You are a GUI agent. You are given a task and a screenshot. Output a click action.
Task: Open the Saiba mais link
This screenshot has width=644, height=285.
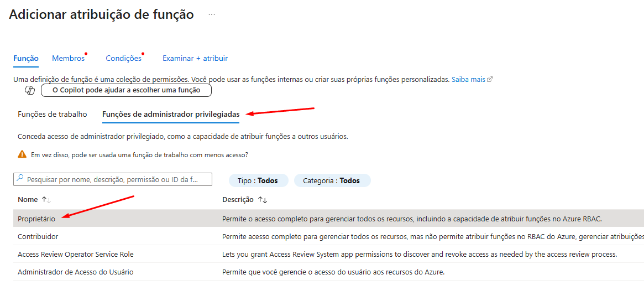[468, 80]
